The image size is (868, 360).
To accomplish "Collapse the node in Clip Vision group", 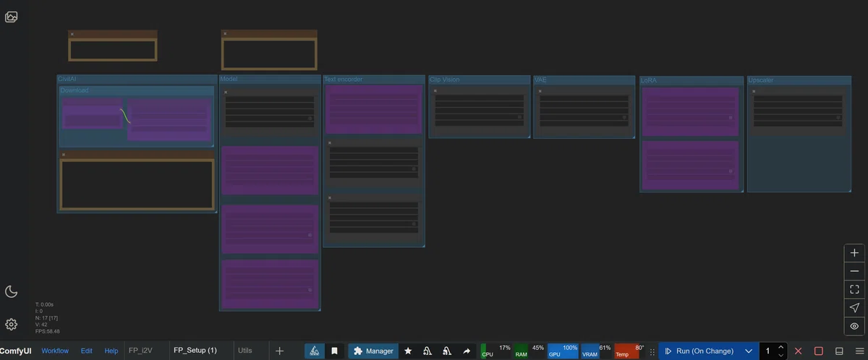I will click(x=435, y=91).
